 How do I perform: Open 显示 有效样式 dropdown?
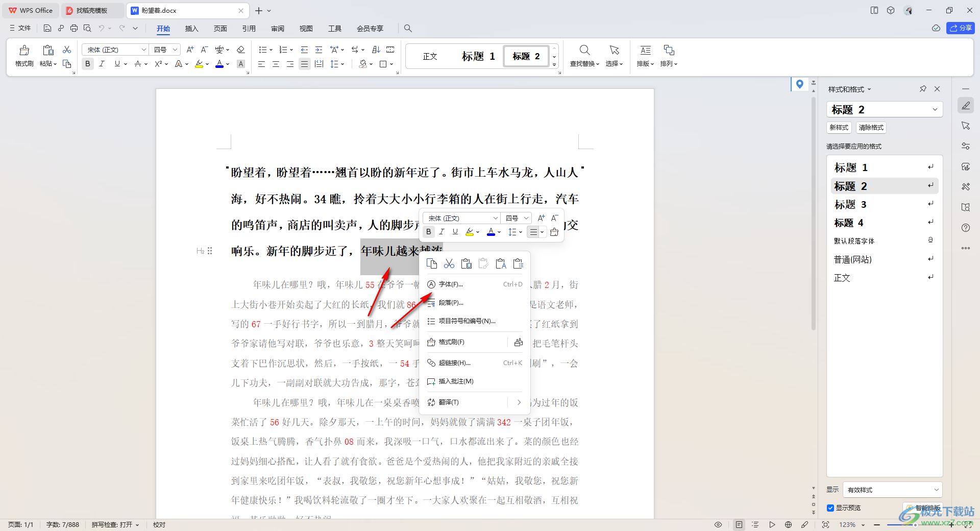point(893,490)
